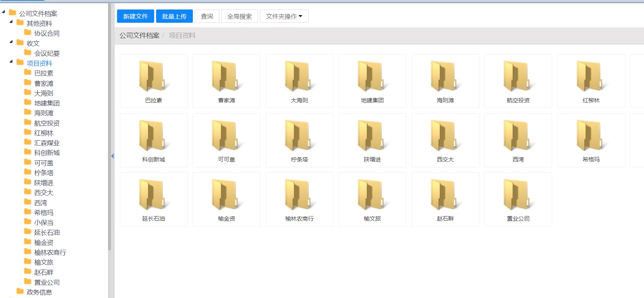The height and width of the screenshot is (298, 644).
Task: Select 其他资料 in the sidebar tree
Action: 39,24
